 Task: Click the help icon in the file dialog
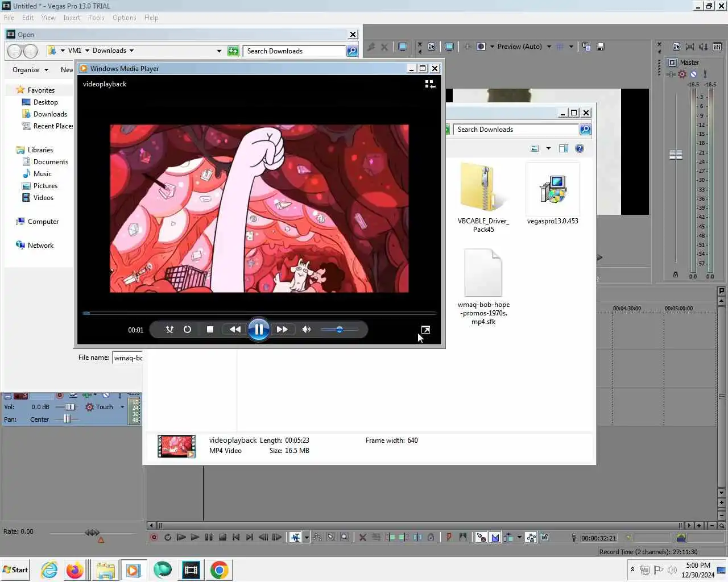(580, 148)
